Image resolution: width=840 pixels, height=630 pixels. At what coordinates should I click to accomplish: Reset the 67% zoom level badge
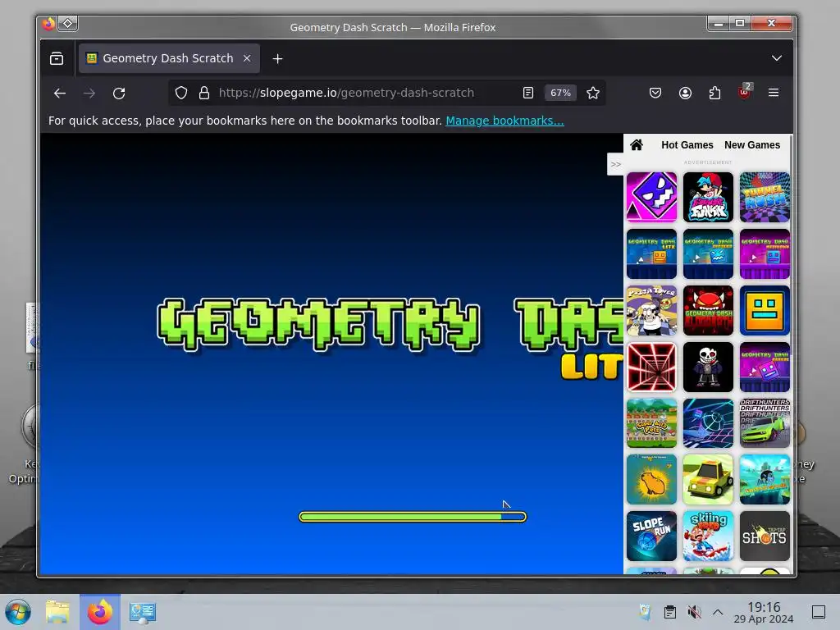560,94
